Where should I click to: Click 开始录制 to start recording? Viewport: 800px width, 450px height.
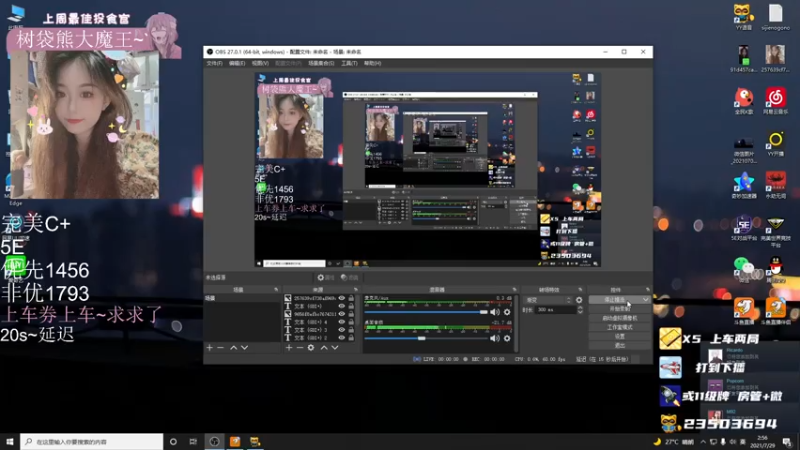[x=619, y=309]
